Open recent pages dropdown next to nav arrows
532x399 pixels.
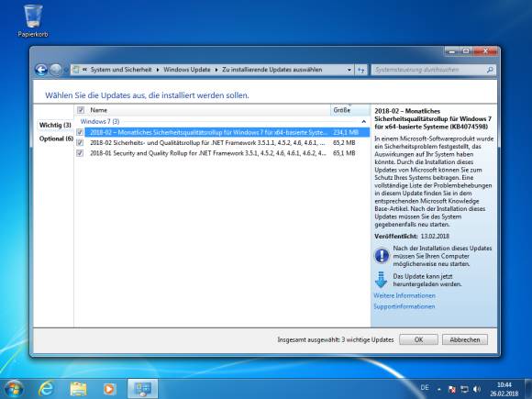coord(66,70)
